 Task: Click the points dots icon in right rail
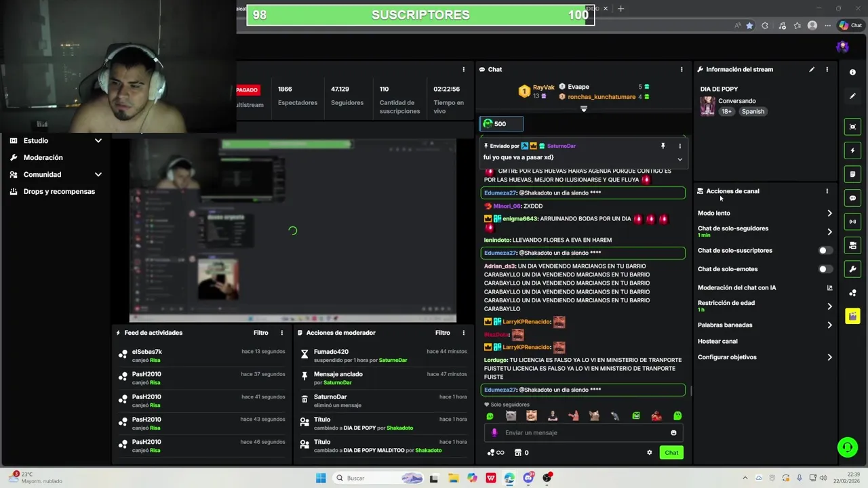(852, 293)
